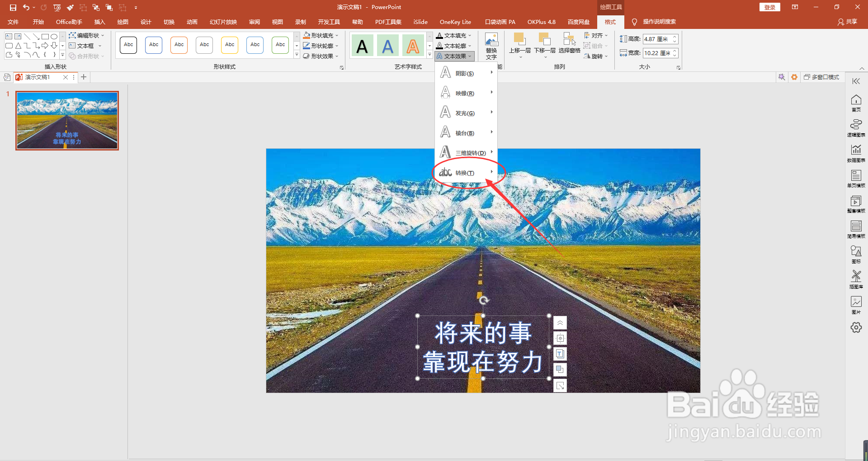Click the height (高度) input field

(660, 39)
